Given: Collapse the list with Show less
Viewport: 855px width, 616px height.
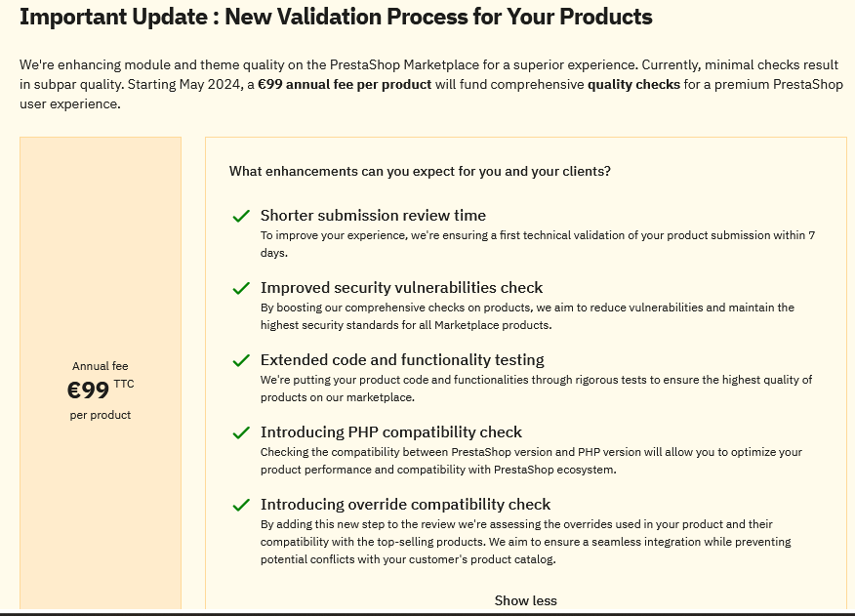Looking at the screenshot, I should [526, 600].
